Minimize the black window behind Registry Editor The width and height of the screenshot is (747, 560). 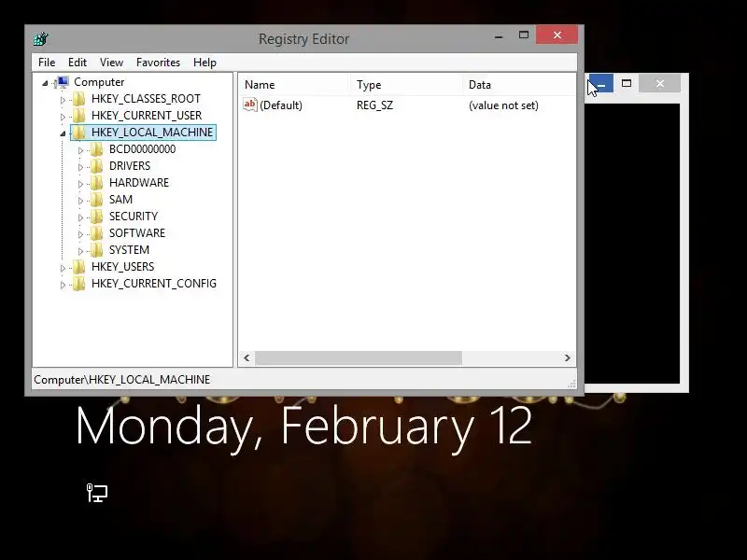click(601, 84)
